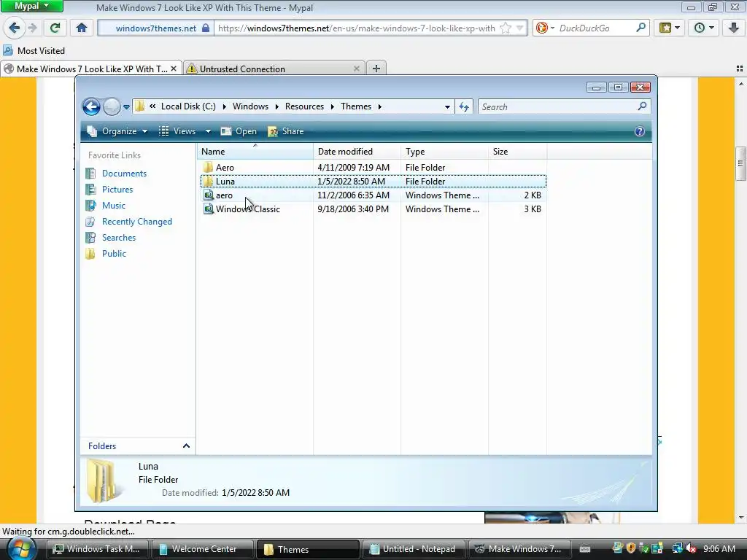The height and width of the screenshot is (560, 747).
Task: Select the Luna folder icon
Action: [208, 182]
